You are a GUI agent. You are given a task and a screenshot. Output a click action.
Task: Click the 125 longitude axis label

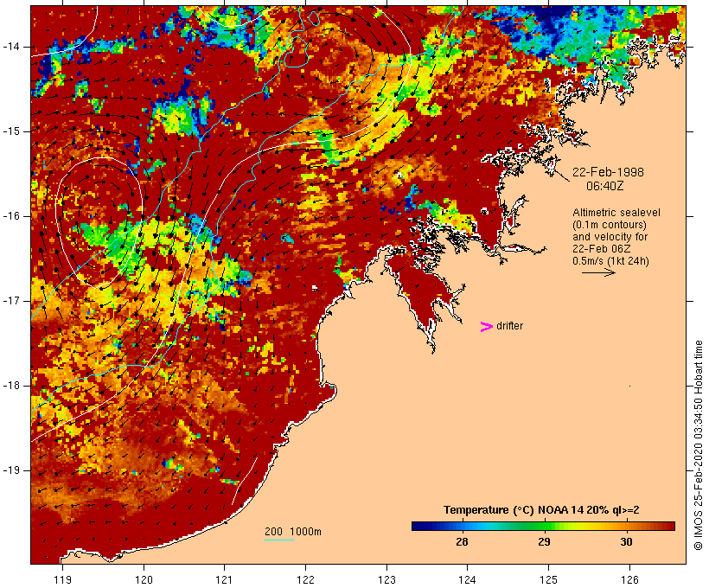tap(548, 579)
